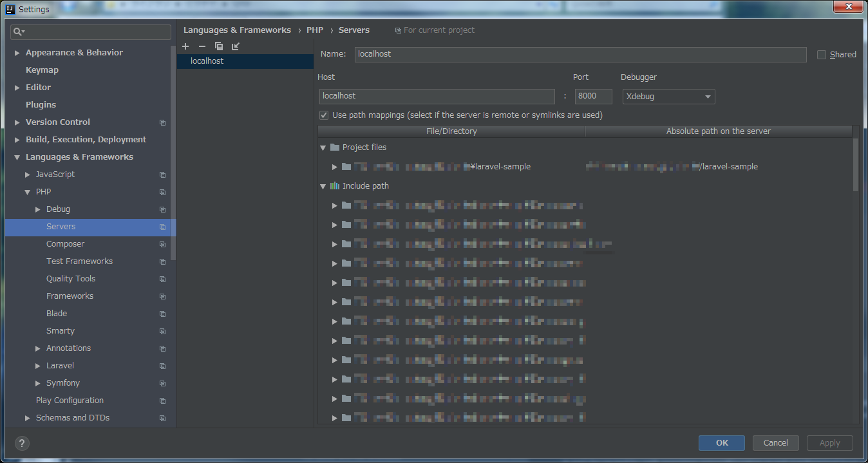Click the settings tree vertical scrollbar
The height and width of the screenshot is (463, 868).
pos(173,151)
